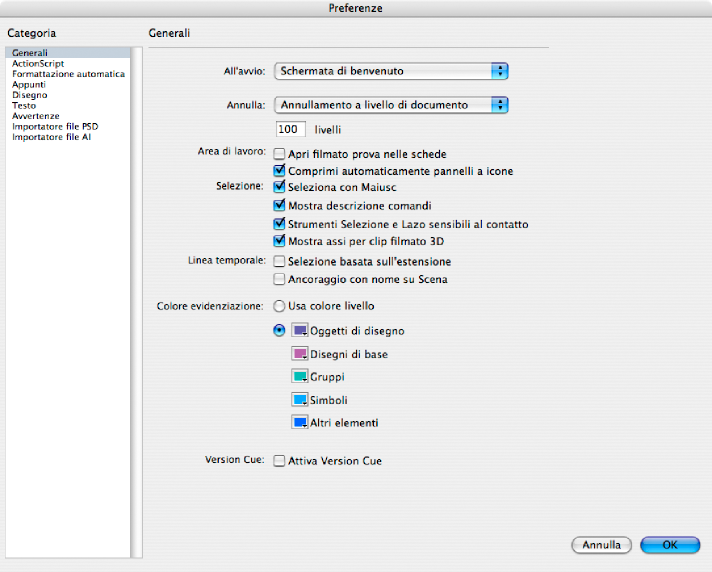Image resolution: width=712 pixels, height=572 pixels.
Task: Select Usa colore livello radio button
Action: click(x=280, y=306)
